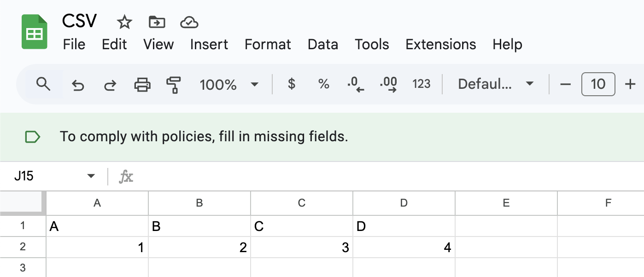This screenshot has width=644, height=277.
Task: Print the spreadsheet
Action: (x=142, y=85)
